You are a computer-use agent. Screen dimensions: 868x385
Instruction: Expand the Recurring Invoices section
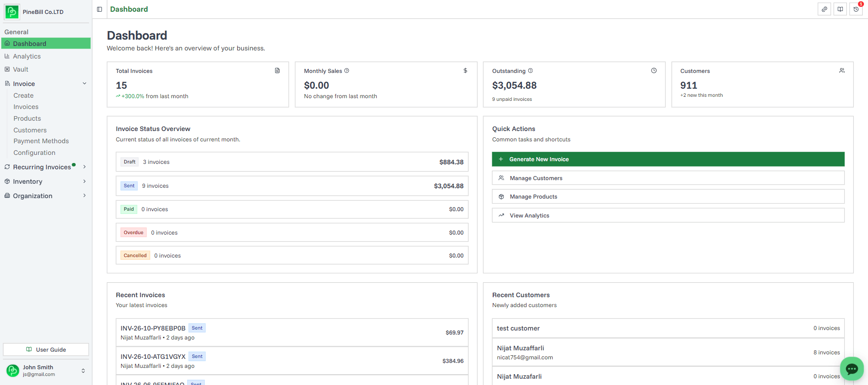click(x=84, y=167)
